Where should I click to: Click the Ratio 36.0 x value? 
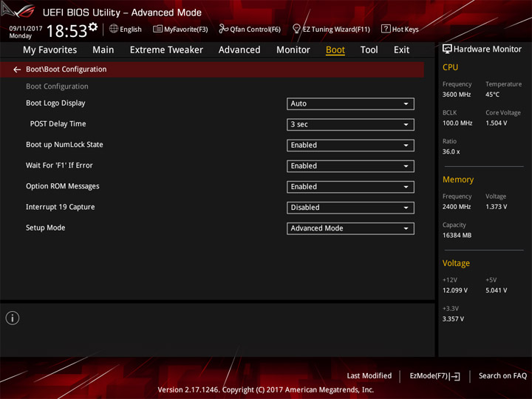click(x=451, y=151)
